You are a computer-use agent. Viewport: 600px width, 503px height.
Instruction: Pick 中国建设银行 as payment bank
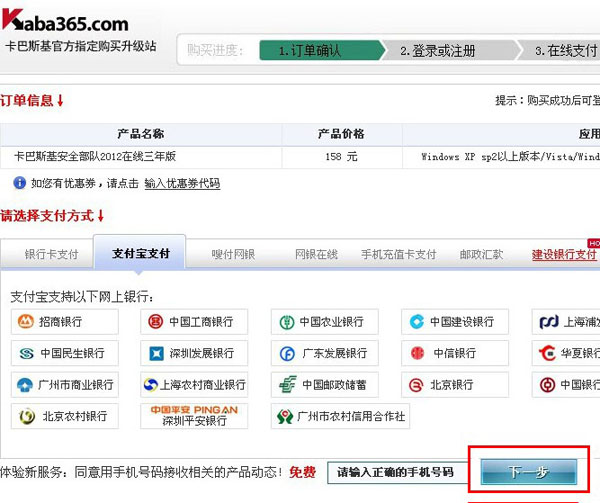click(454, 322)
